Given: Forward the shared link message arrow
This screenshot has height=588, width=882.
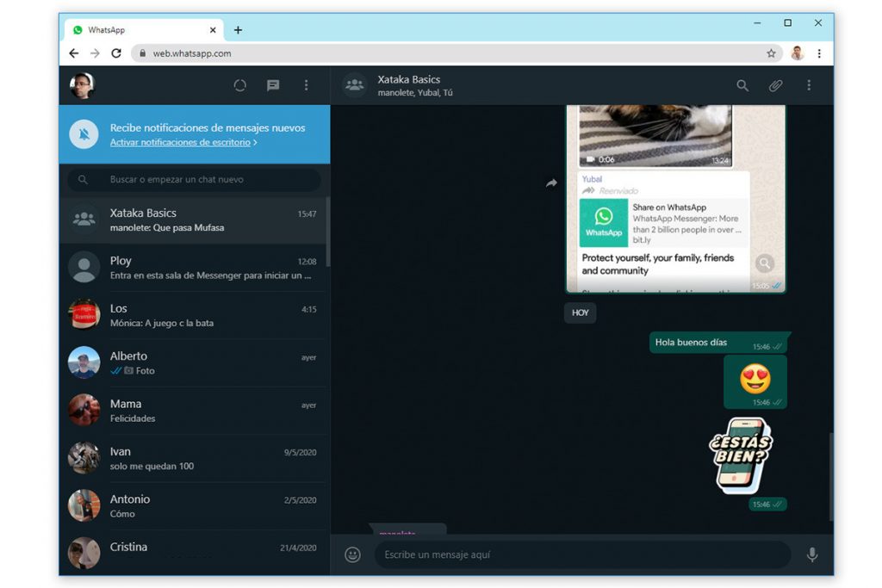Looking at the screenshot, I should (551, 183).
